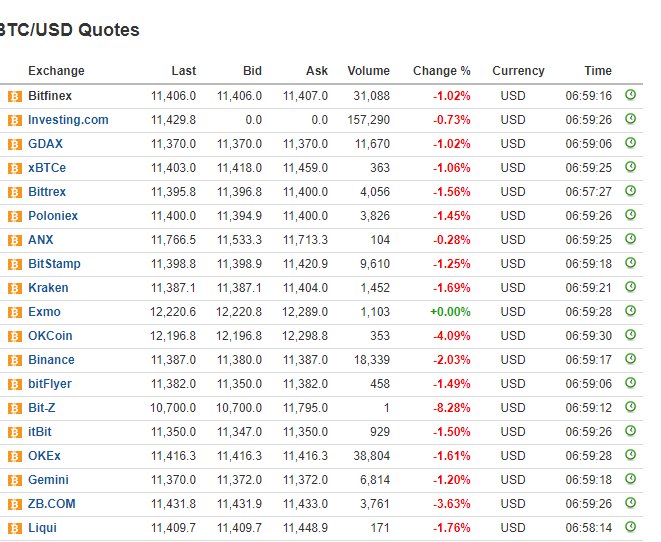Click the Time column header
661x542 pixels.
(x=598, y=71)
